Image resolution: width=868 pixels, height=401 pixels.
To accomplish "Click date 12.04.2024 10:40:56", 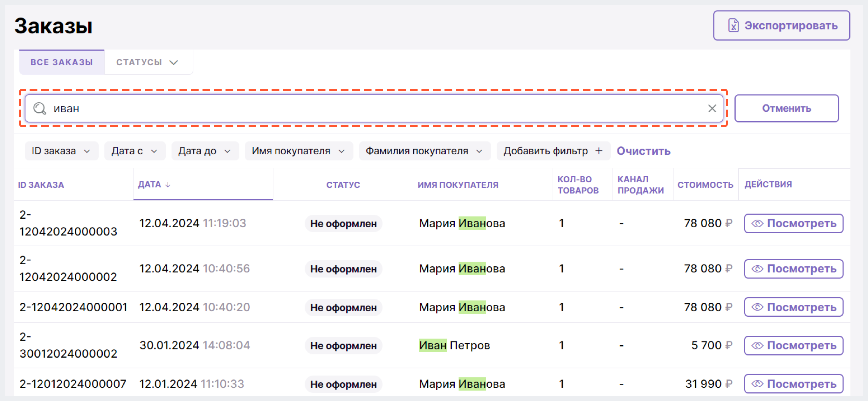I will click(194, 269).
